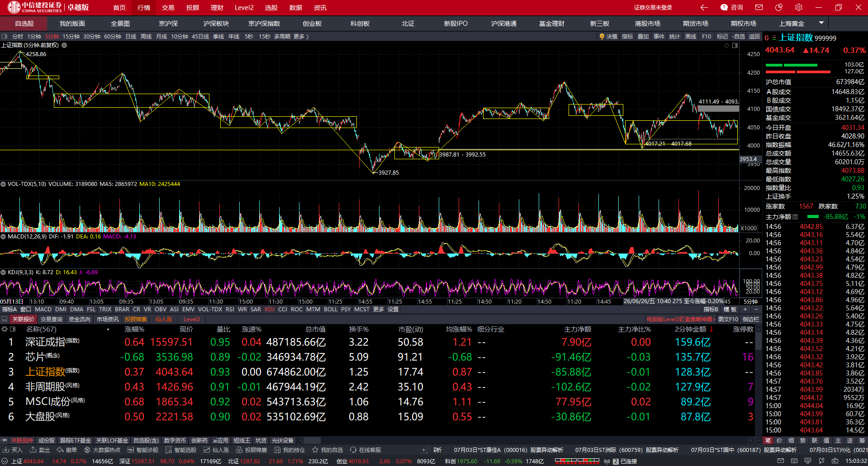Go back using the left arrow icon
This screenshot has width=868, height=466.
click(704, 7)
